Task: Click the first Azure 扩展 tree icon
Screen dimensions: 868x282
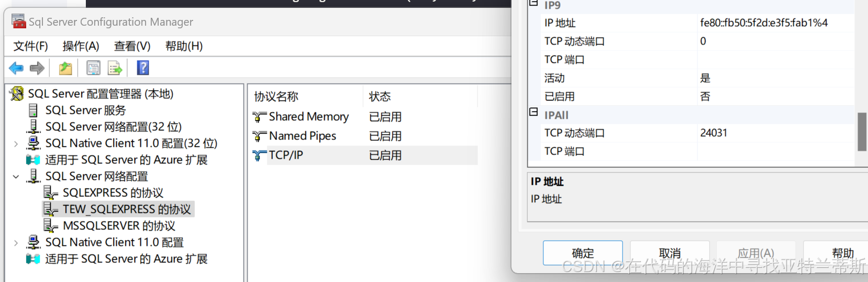Action: pos(33,160)
